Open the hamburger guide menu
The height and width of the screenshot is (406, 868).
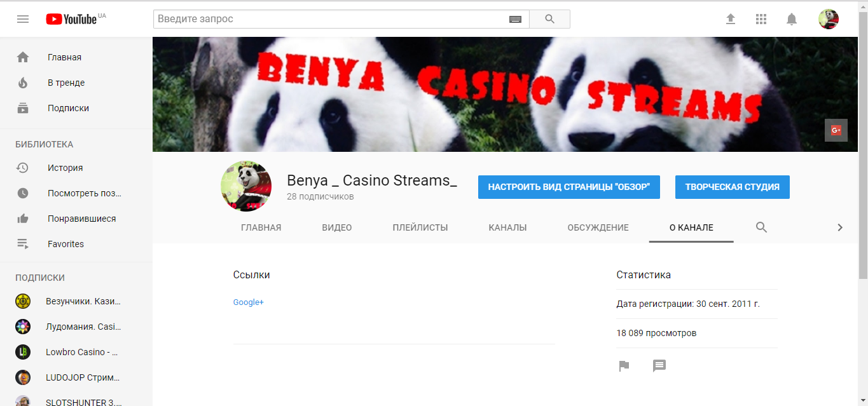[x=23, y=19]
